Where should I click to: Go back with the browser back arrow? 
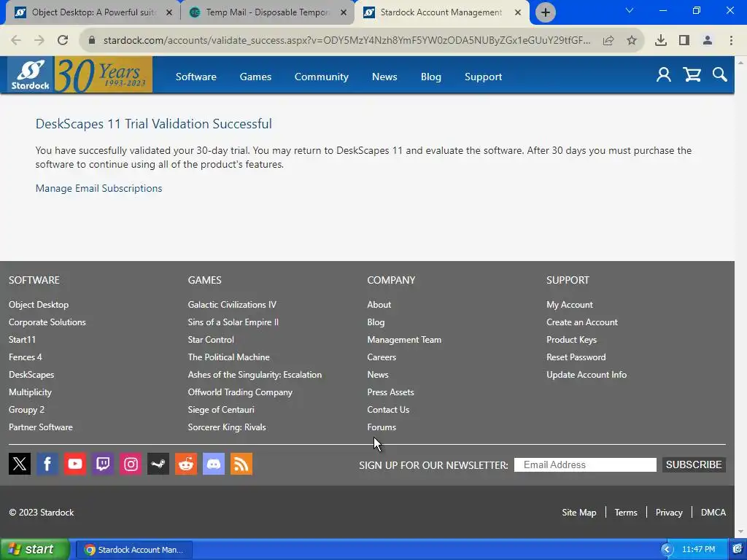16,40
